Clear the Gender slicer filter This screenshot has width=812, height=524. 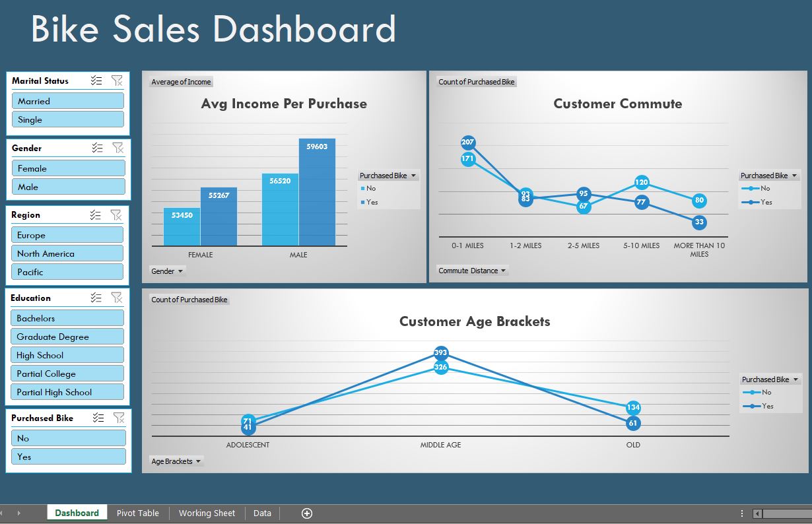click(x=118, y=148)
